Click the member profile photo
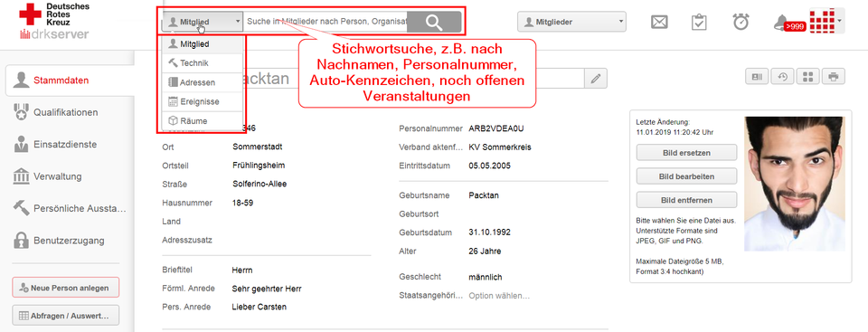 795,184
